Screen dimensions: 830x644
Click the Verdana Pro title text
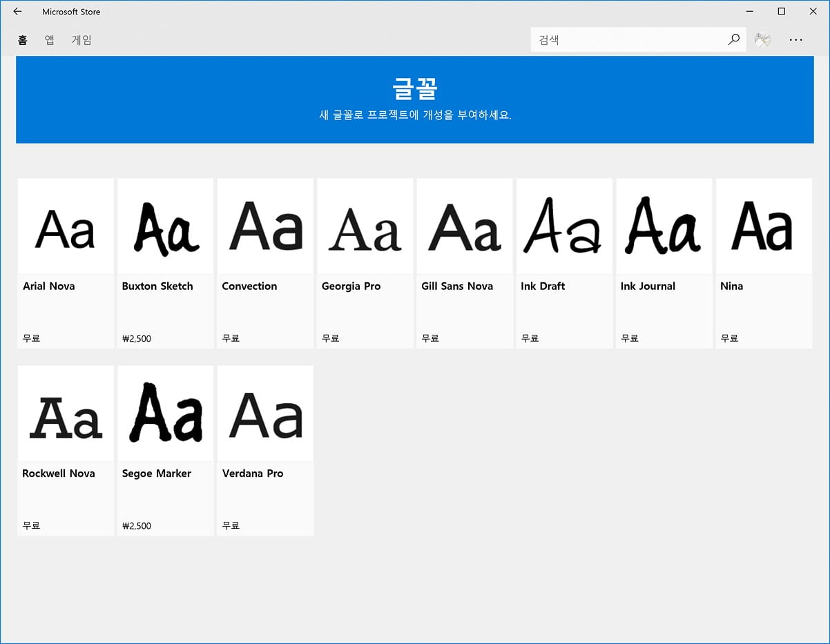(x=253, y=473)
